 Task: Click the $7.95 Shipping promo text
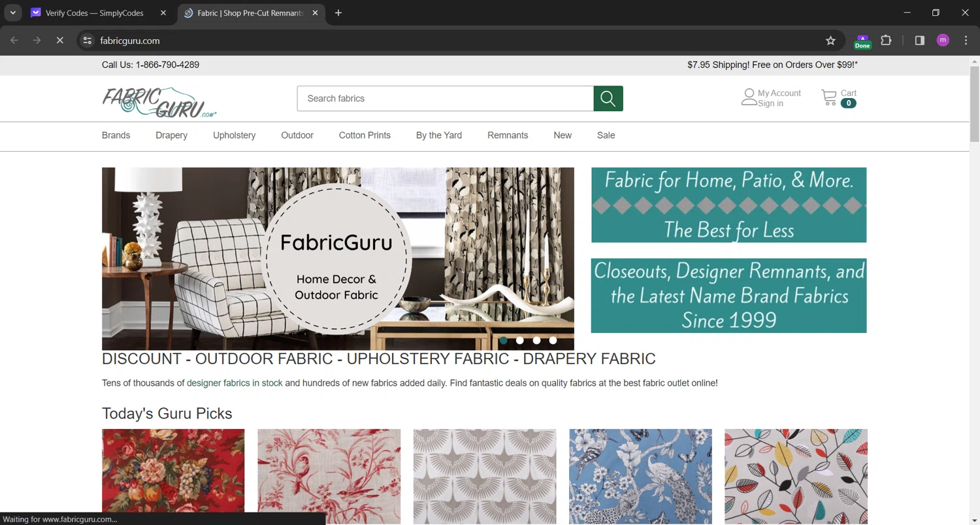pyautogui.click(x=772, y=65)
